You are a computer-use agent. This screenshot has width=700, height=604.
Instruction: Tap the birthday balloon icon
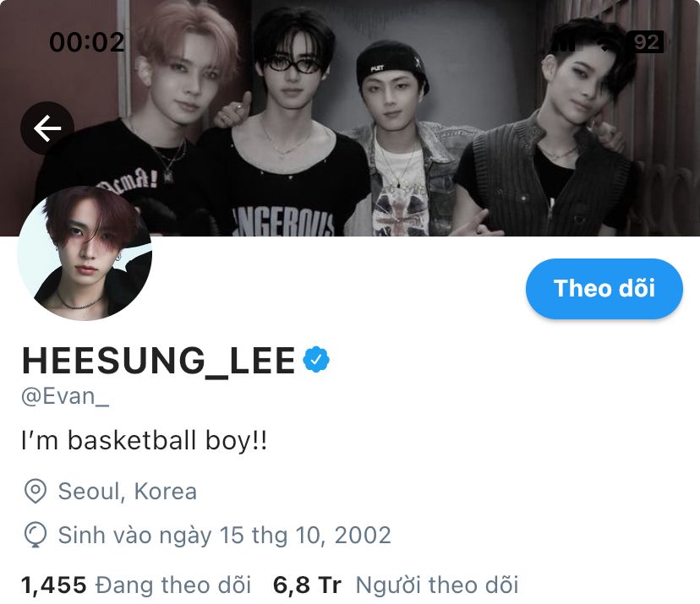[36, 535]
